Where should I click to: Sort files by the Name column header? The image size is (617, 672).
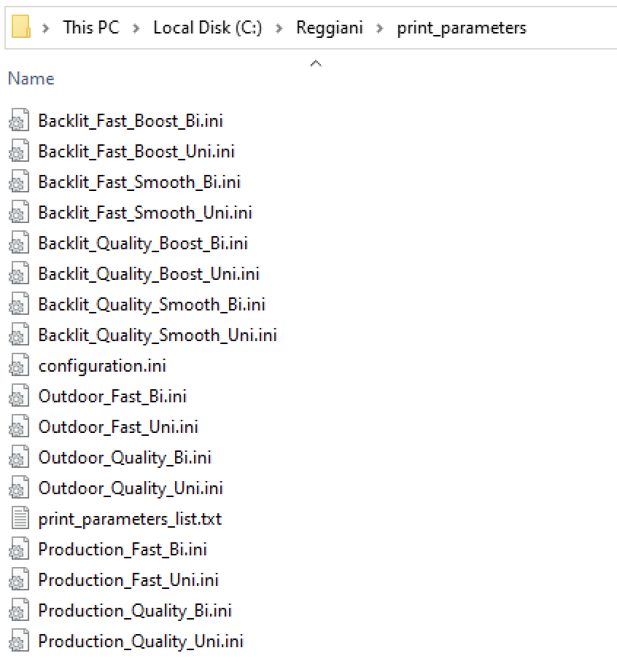tap(31, 79)
